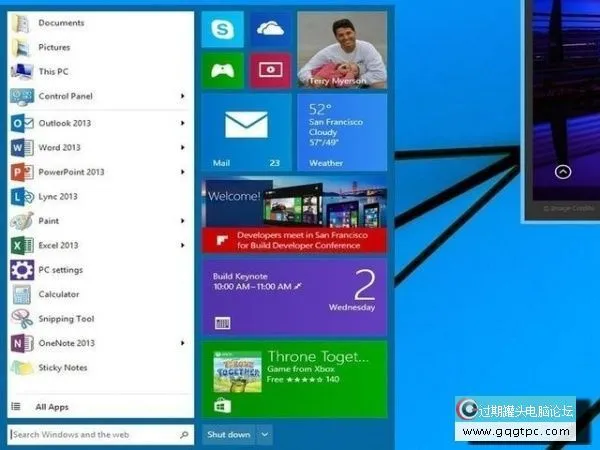
Task: Expand the Control Panel submenu arrow
Action: point(183,96)
